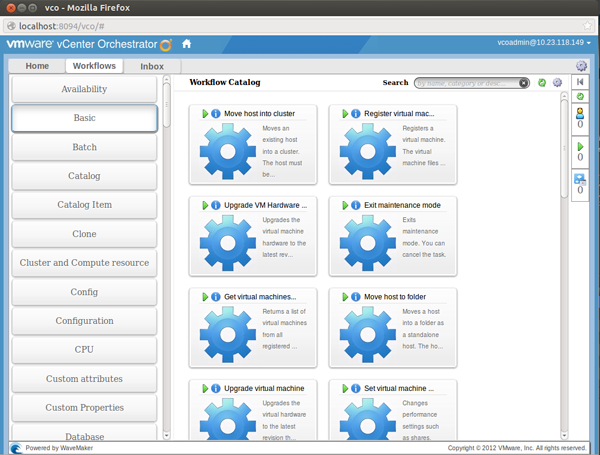The height and width of the screenshot is (455, 600).
Task: Switch to the Workflows tab
Action: coord(94,66)
